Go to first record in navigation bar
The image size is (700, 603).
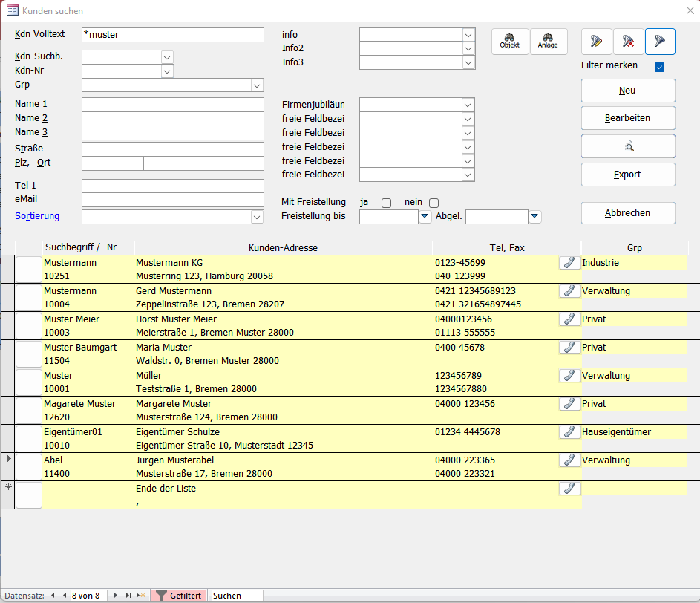pos(52,596)
